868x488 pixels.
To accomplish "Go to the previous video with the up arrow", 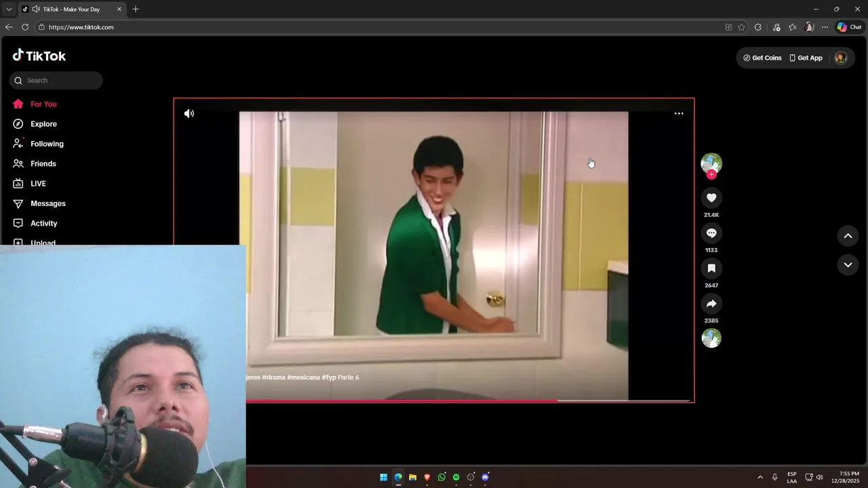I will click(848, 236).
